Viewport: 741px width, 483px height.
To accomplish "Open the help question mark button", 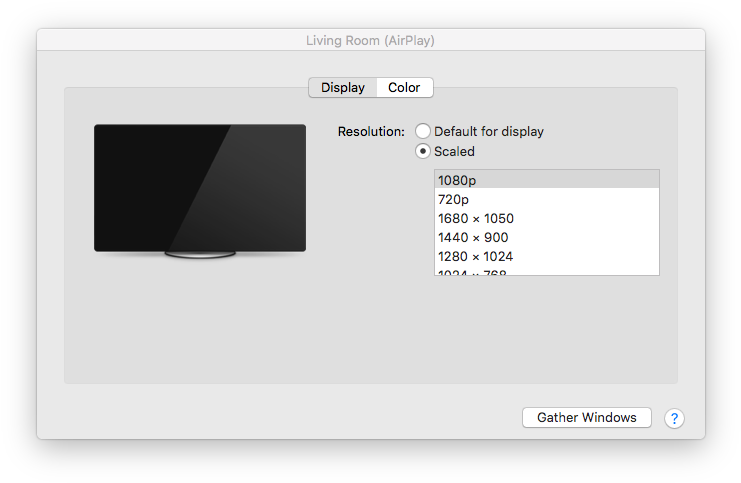I will [x=674, y=418].
